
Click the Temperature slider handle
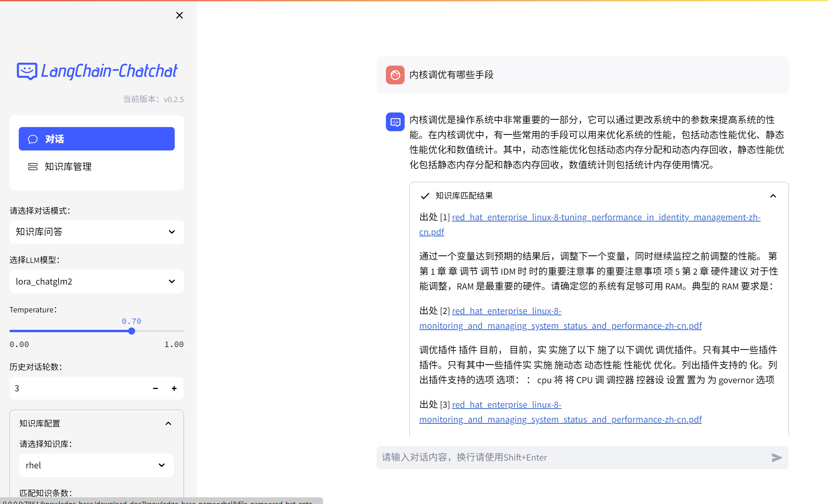(x=132, y=331)
